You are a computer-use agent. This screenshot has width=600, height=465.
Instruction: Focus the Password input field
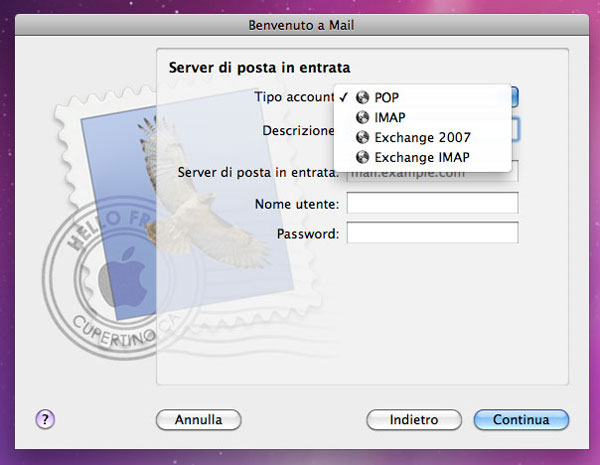[432, 233]
